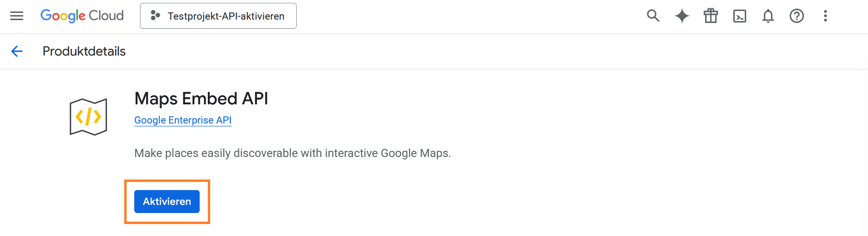
Task: Follow the Google Enterprise API link
Action: [182, 120]
